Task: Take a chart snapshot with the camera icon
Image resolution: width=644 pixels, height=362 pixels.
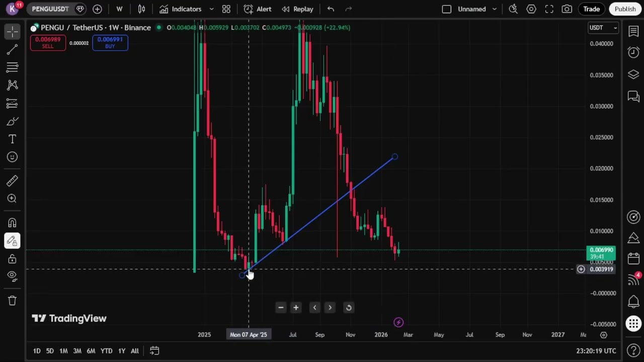Action: coord(567,9)
